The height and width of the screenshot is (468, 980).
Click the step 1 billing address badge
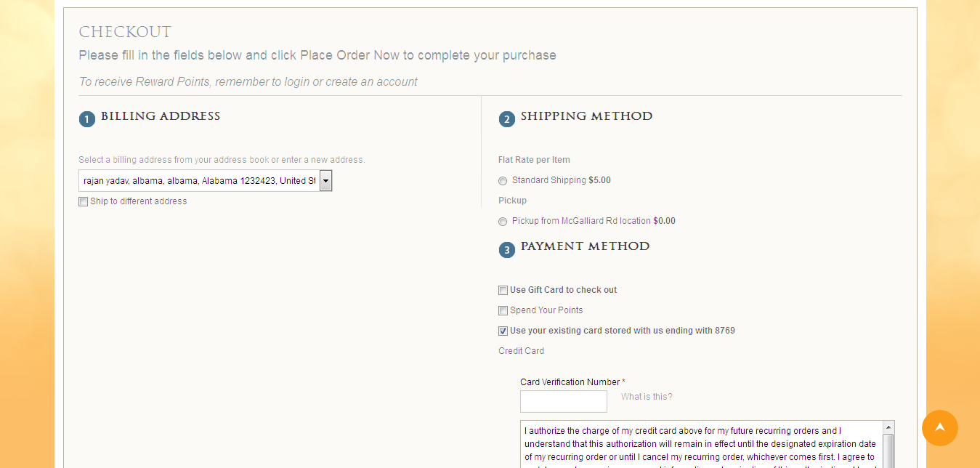click(87, 119)
